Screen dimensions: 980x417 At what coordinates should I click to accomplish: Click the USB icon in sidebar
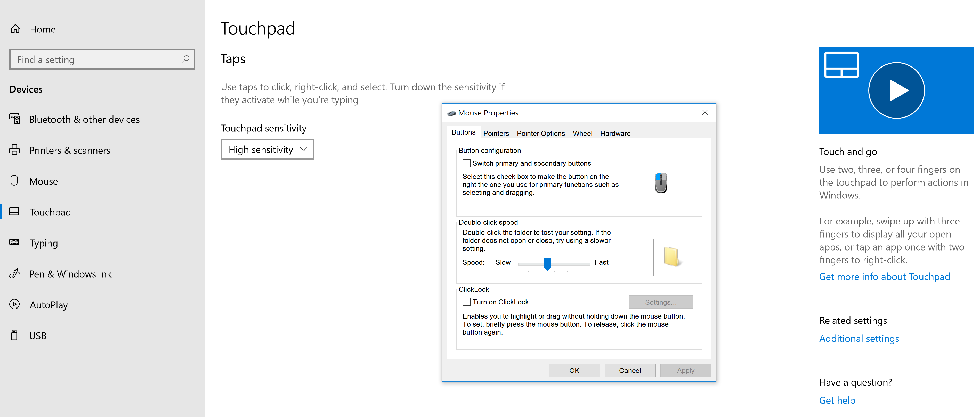14,335
